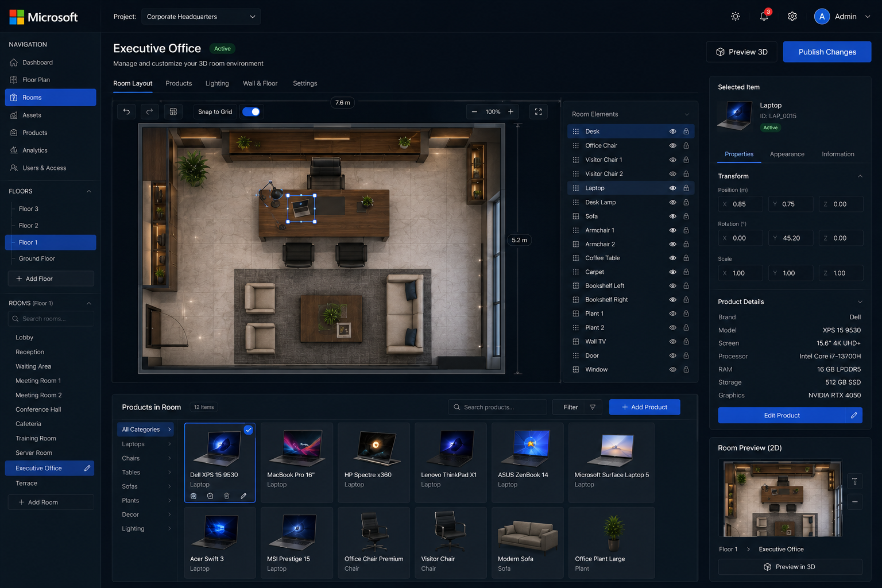Hide the Desk Lamp element with eye icon
The height and width of the screenshot is (588, 882).
click(672, 202)
